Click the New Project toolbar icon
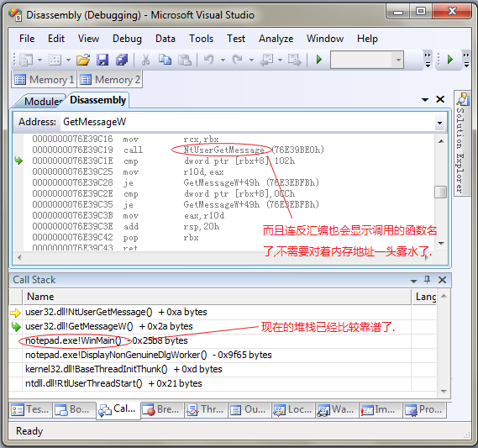This screenshot has width=478, height=448. pyautogui.click(x=26, y=60)
